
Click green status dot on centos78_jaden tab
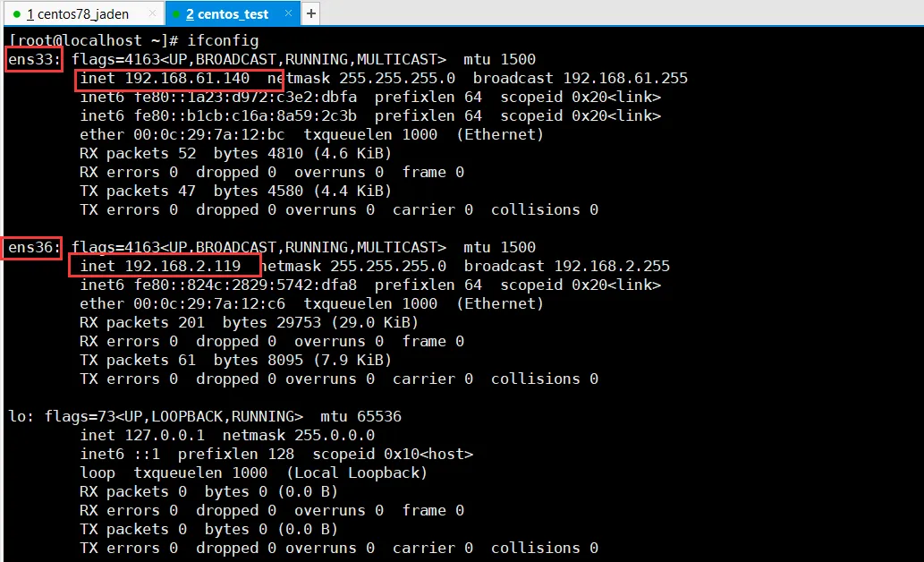16,14
